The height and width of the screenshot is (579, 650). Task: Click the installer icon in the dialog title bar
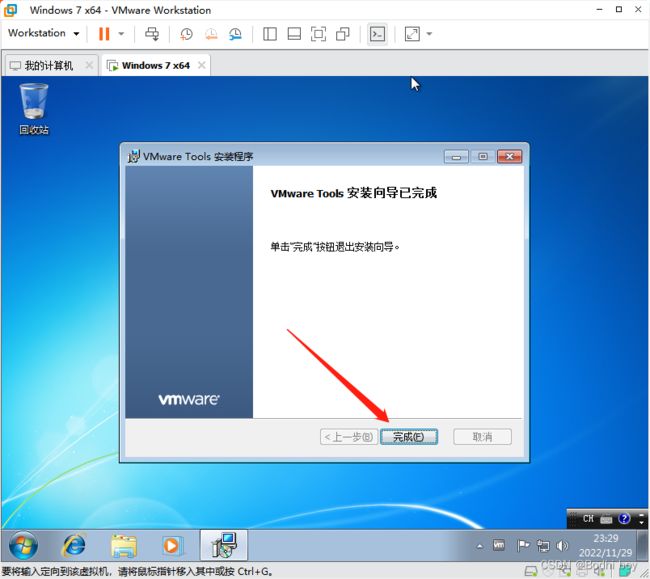[133, 156]
